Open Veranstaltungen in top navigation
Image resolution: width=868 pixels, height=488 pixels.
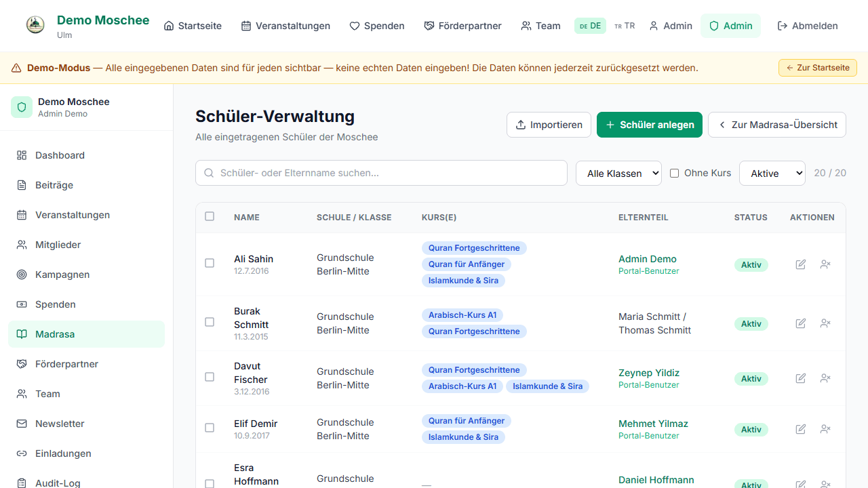coord(286,26)
